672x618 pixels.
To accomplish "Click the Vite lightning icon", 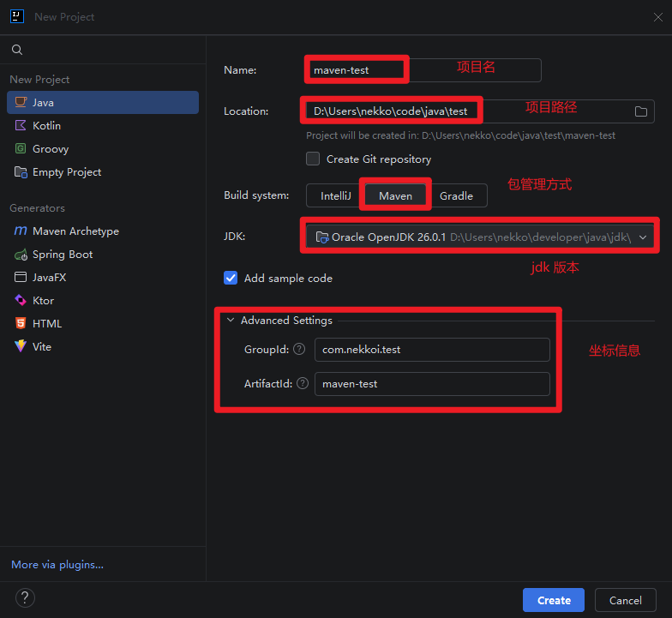I will coord(21,346).
